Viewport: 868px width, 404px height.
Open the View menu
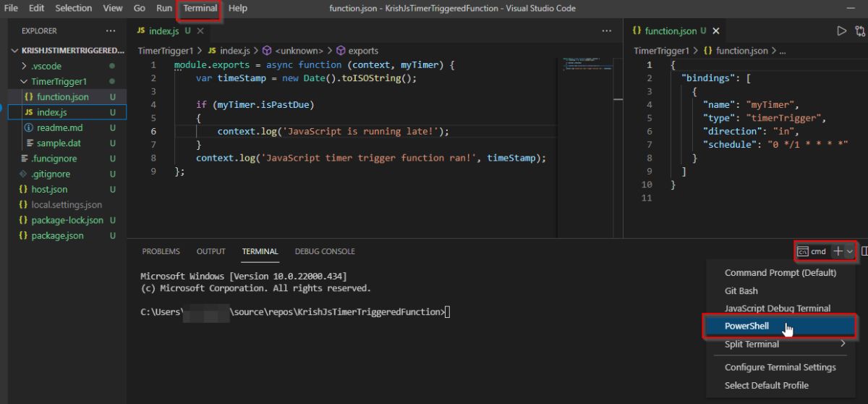(113, 8)
